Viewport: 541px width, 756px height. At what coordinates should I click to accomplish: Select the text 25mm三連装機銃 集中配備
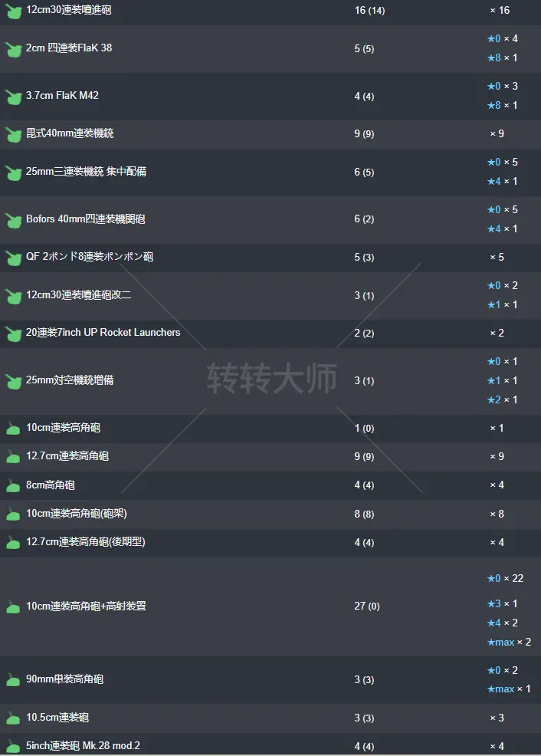[x=86, y=171]
